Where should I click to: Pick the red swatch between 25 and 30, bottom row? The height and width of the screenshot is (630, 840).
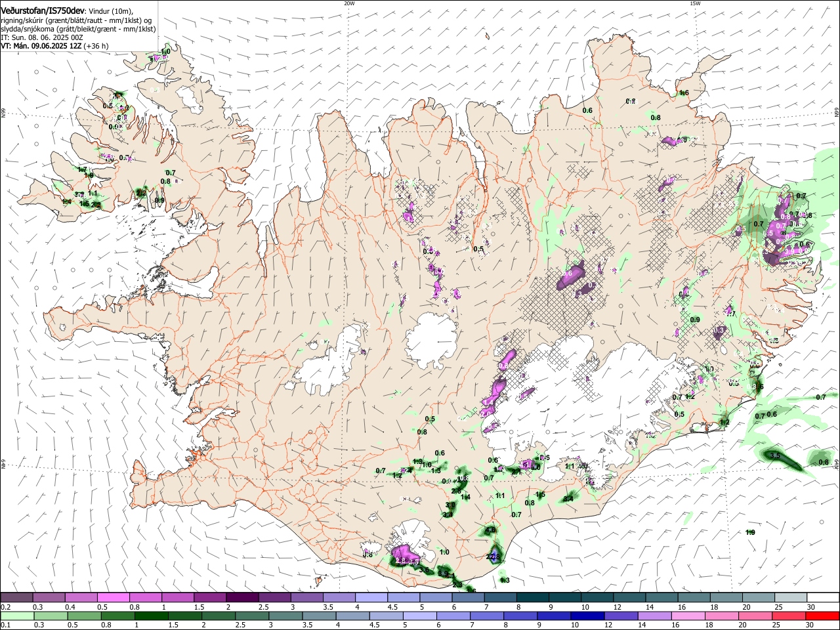point(787,616)
